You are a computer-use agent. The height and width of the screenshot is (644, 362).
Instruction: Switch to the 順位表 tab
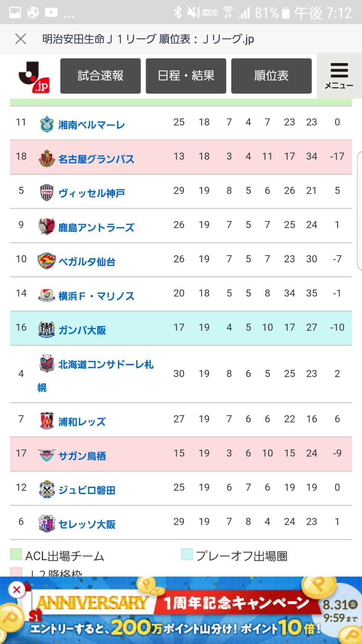coord(271,76)
